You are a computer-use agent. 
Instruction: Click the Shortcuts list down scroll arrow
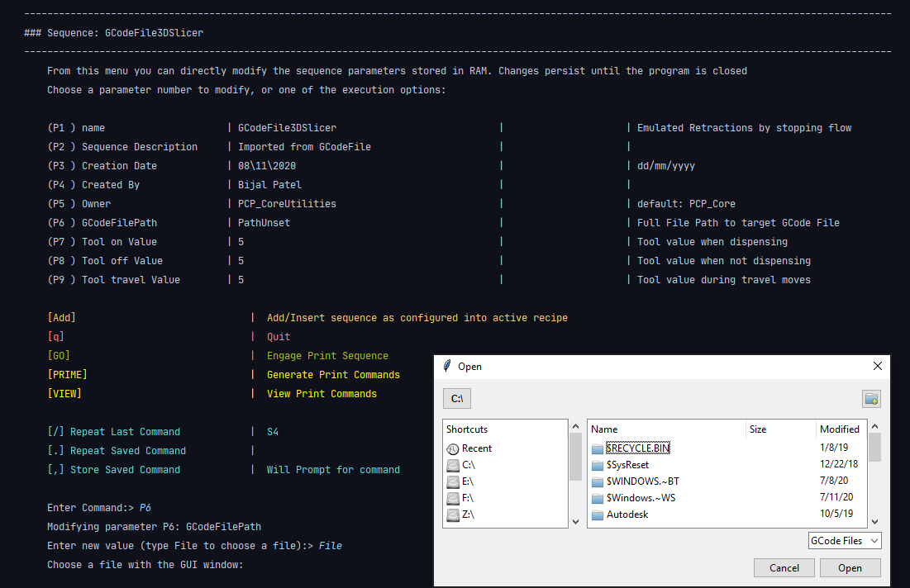pos(576,521)
